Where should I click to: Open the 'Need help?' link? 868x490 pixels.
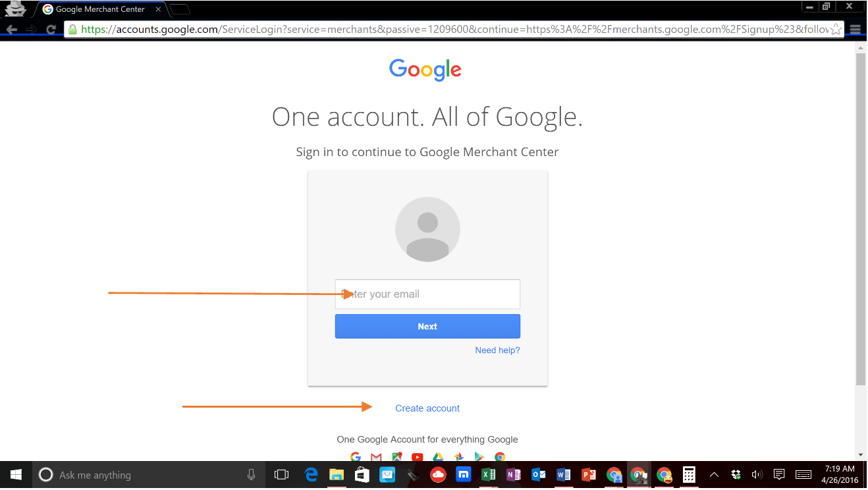(x=497, y=350)
